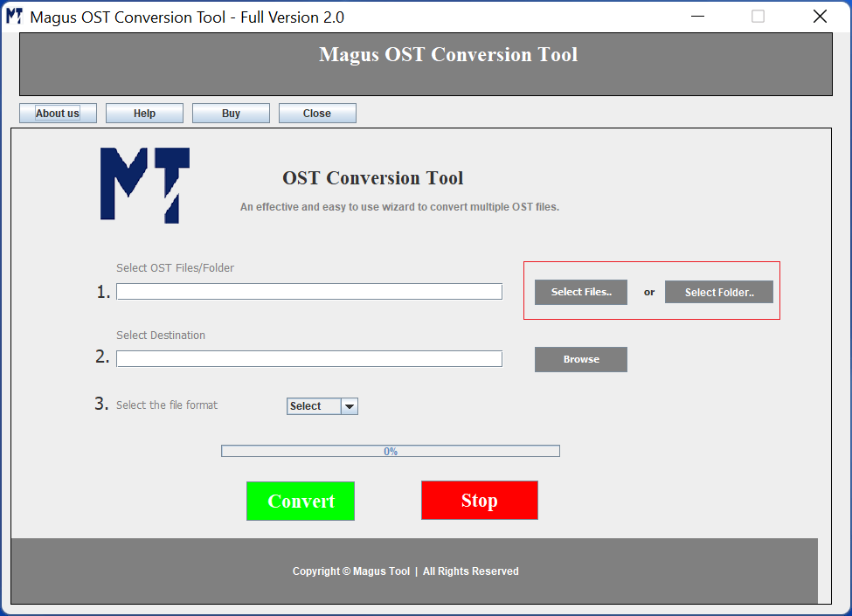Click the red Stop button
The width and height of the screenshot is (852, 616).
tap(479, 501)
